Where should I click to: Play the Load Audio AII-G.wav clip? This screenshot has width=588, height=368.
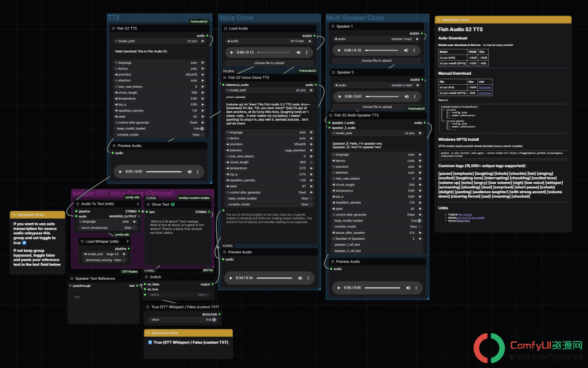(232, 52)
